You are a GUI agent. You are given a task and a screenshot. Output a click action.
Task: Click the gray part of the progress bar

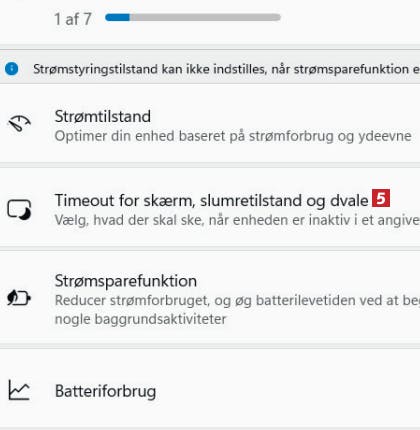[x=205, y=17]
